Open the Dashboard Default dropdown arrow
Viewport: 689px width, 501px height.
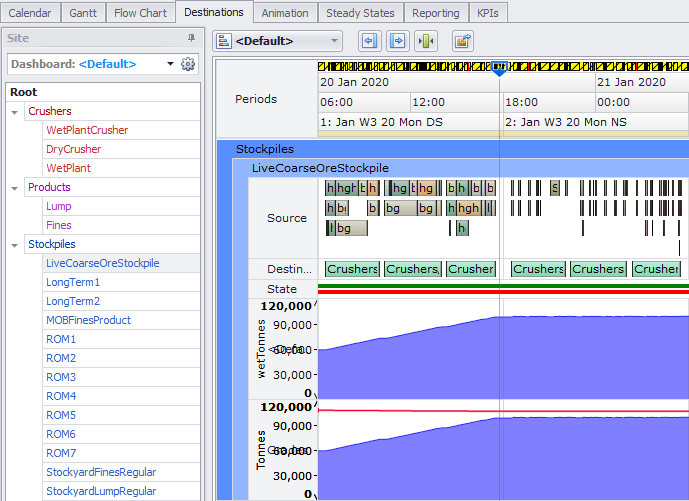[x=170, y=64]
